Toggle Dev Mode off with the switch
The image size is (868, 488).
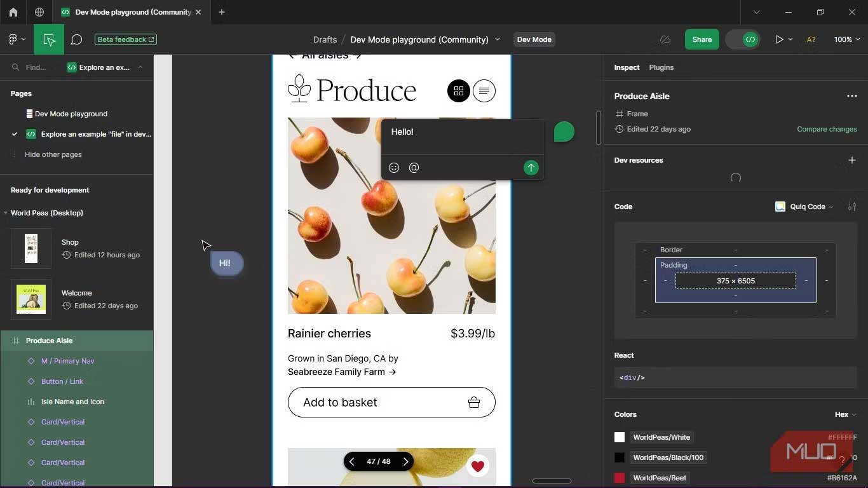point(744,39)
